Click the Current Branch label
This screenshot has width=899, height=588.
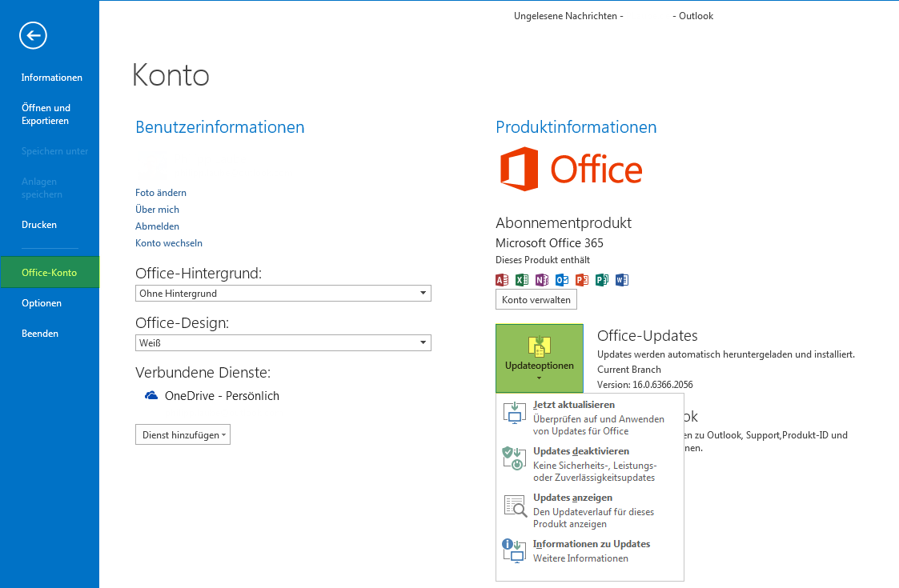click(629, 370)
